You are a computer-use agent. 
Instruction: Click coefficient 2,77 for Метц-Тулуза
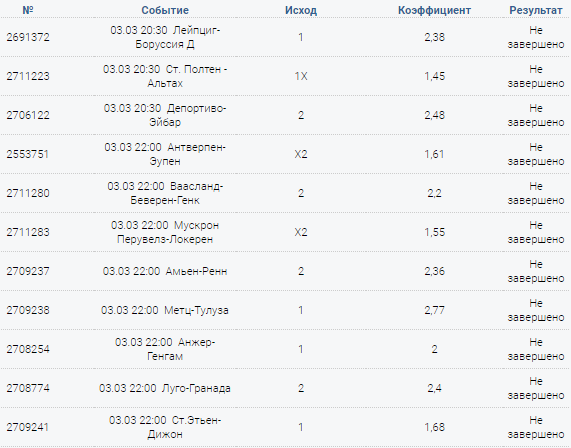coord(434,310)
